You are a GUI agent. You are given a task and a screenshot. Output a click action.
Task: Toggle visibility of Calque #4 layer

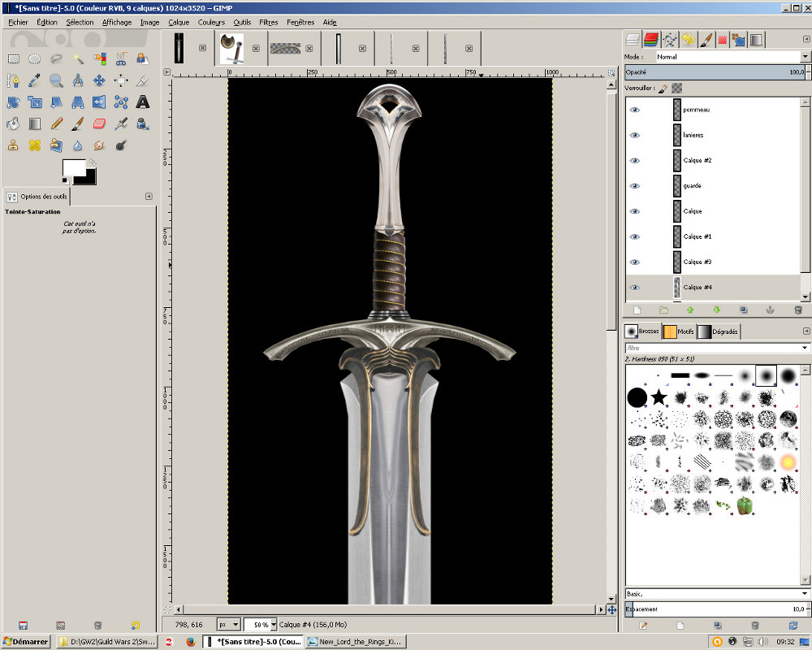(635, 288)
